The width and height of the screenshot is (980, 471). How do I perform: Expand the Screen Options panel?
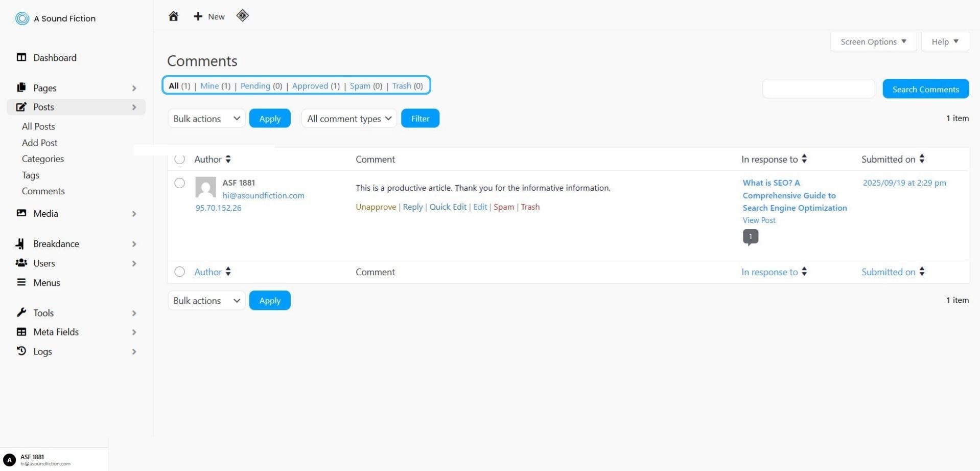pos(873,42)
